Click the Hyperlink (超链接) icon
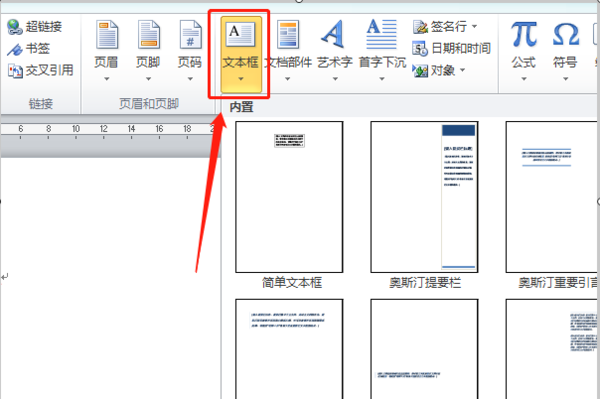The width and height of the screenshot is (600, 399). [x=15, y=27]
